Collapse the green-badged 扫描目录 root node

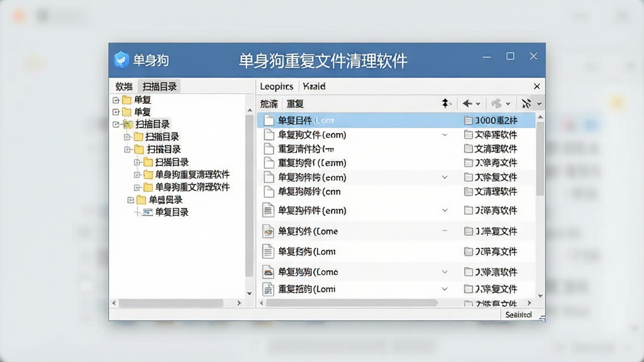[116, 124]
